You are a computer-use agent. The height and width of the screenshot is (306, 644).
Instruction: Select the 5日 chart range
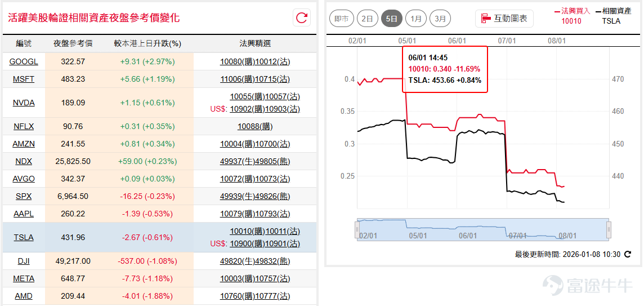pyautogui.click(x=392, y=19)
